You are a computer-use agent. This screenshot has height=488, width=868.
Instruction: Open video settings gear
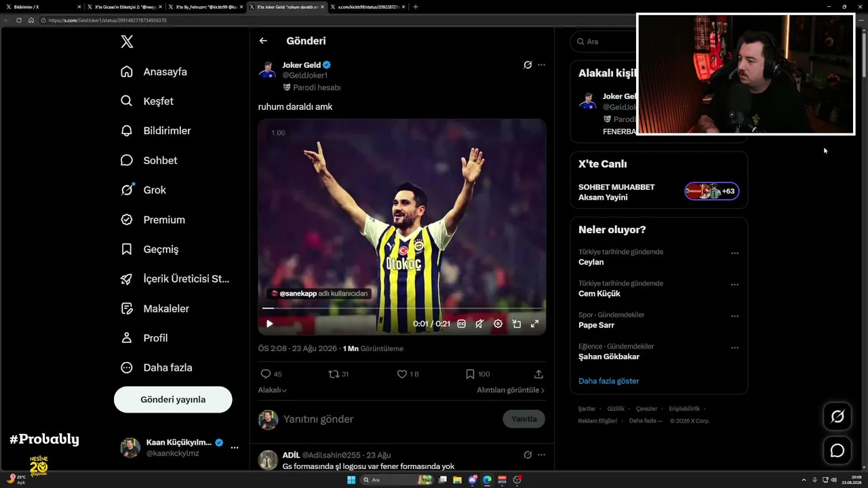(498, 324)
